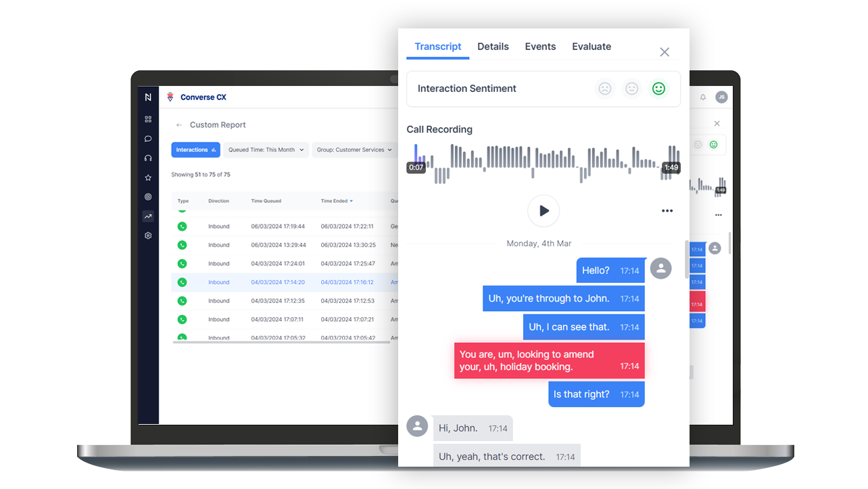Click the star favorites icon in the sidebar

pyautogui.click(x=148, y=177)
